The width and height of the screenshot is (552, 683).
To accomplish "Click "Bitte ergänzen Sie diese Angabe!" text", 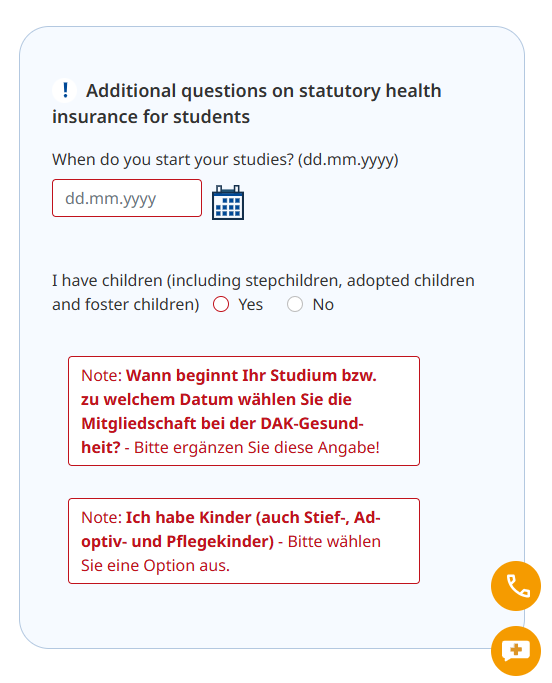I will click(257, 448).
